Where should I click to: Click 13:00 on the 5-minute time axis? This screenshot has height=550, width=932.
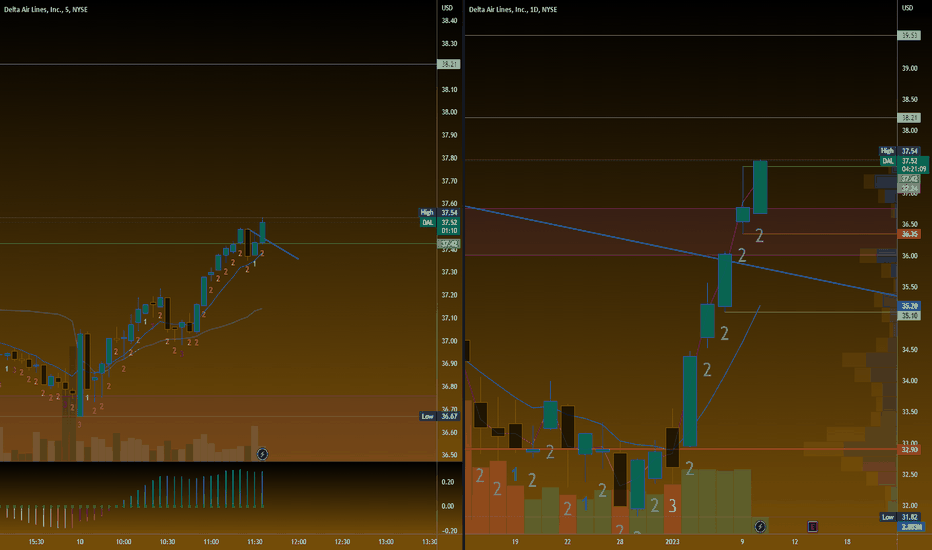click(386, 542)
